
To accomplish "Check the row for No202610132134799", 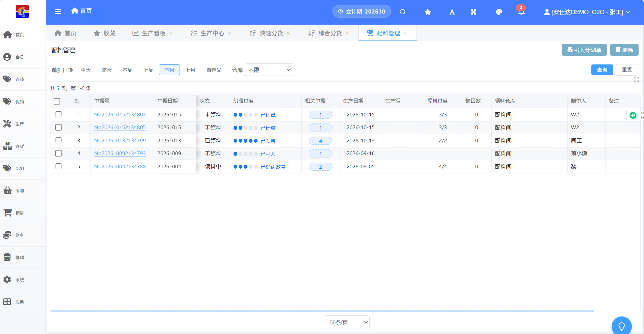I will coord(58,140).
